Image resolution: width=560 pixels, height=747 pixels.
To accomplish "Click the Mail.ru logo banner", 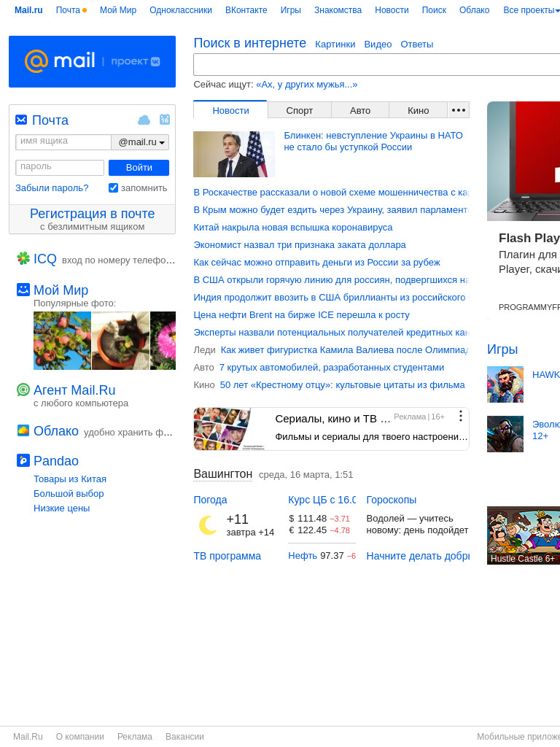I will click(92, 61).
